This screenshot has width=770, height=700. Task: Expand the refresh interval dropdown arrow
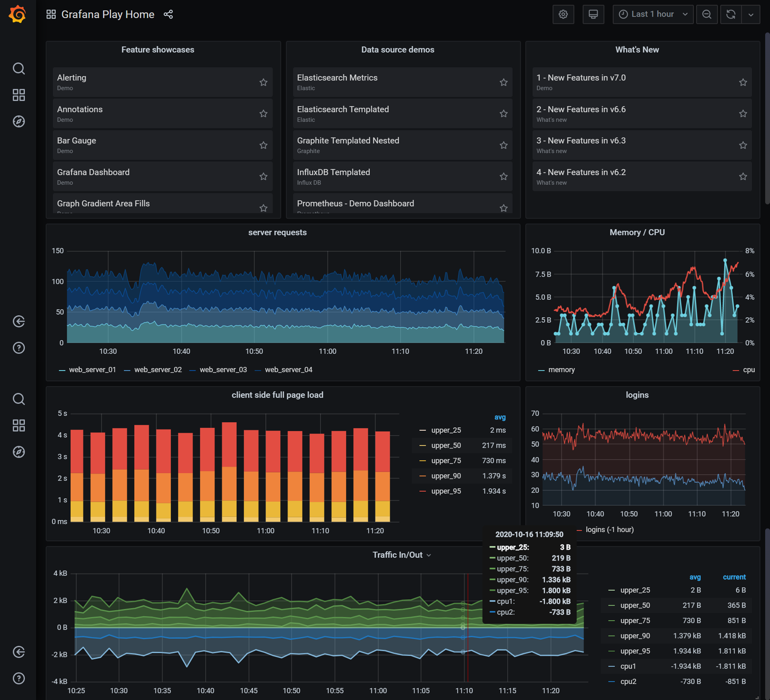750,15
